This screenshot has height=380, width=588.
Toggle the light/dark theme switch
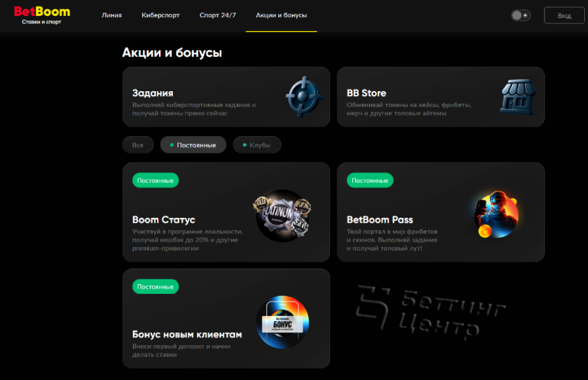520,15
